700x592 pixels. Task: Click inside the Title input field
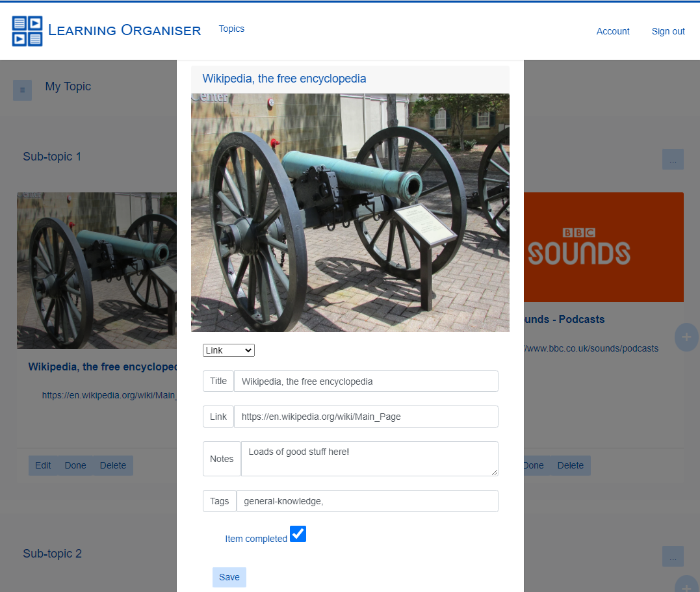[x=366, y=381]
